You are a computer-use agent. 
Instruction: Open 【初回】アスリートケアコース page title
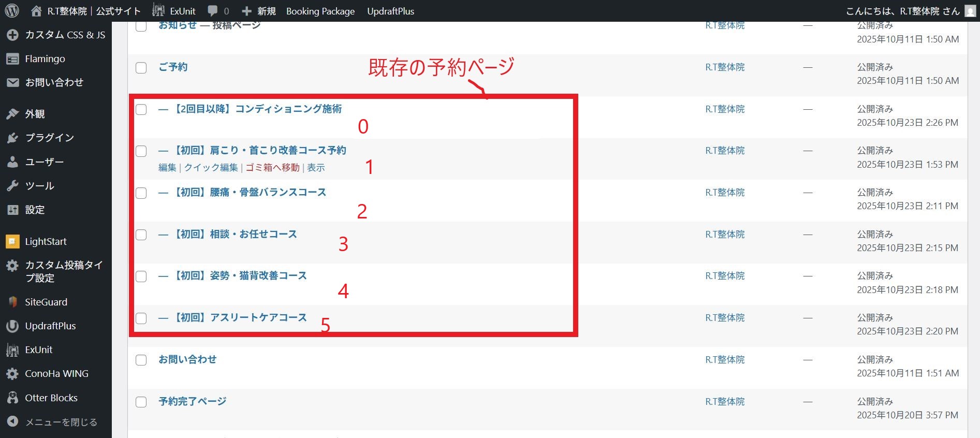coord(240,317)
